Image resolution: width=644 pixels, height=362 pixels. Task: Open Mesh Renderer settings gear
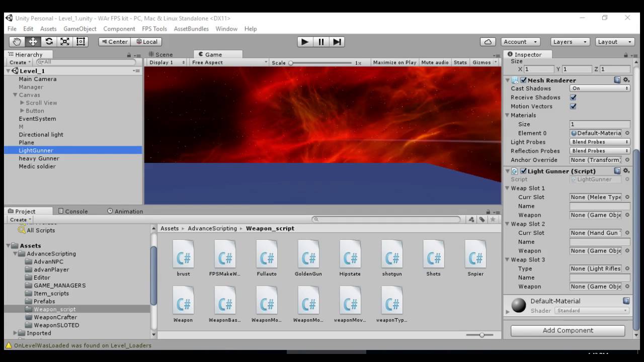[626, 80]
